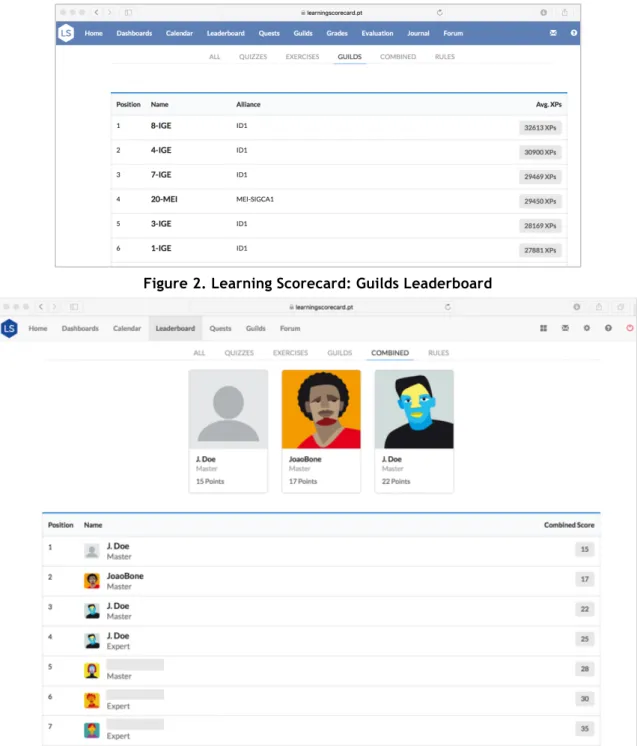Click the 27881 XPs badge
The width and height of the screenshot is (637, 746).
click(x=540, y=250)
